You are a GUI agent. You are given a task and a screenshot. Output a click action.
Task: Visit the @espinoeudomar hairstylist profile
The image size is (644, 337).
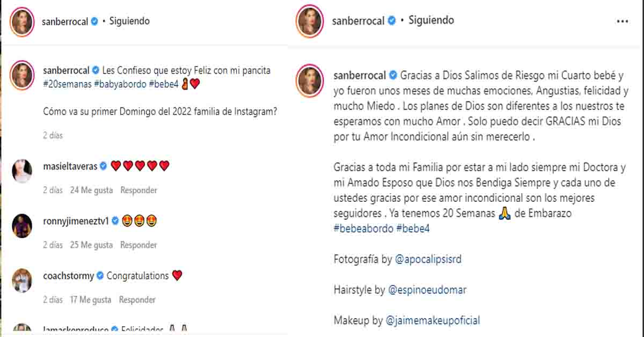(x=427, y=290)
